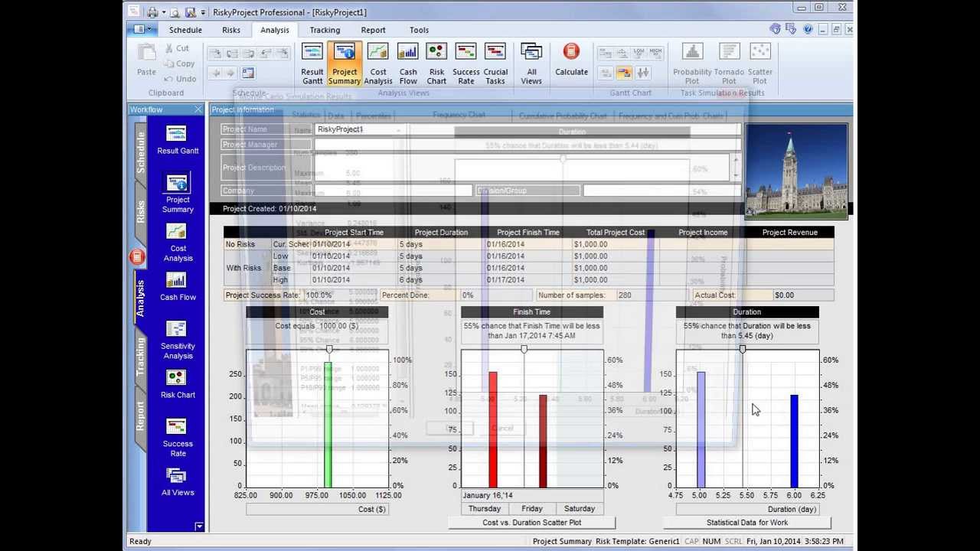Select the Analysis ribbon tab
This screenshot has height=551, width=980.
274,30
